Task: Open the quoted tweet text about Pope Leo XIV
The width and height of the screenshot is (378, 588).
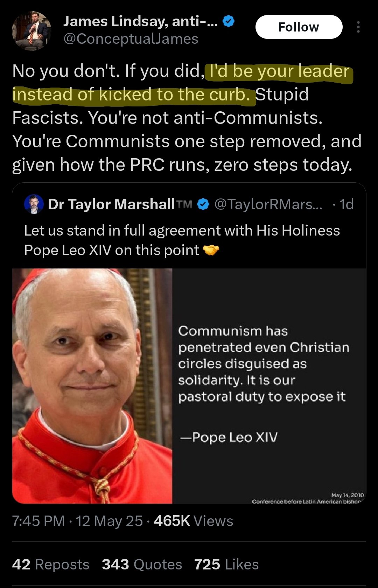Action: coord(182,240)
